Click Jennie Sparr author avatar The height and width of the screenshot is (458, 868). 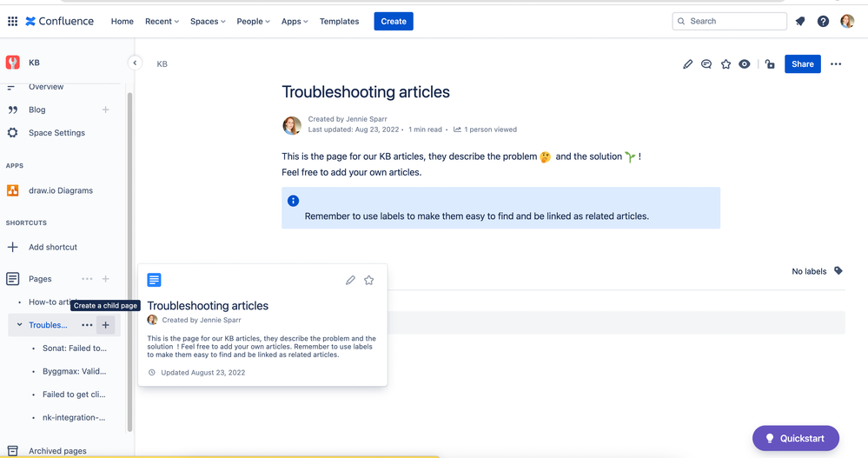(292, 125)
